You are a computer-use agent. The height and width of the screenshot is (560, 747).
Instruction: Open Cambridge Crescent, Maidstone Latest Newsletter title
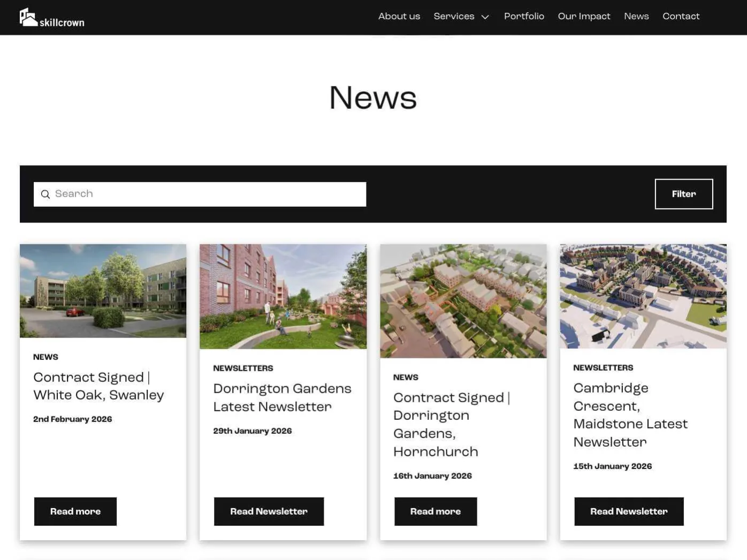(630, 415)
